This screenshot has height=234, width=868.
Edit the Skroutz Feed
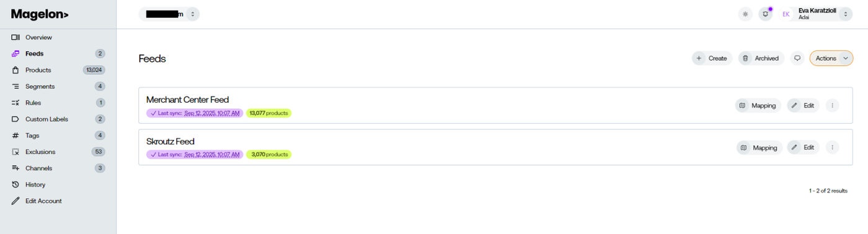pyautogui.click(x=804, y=147)
